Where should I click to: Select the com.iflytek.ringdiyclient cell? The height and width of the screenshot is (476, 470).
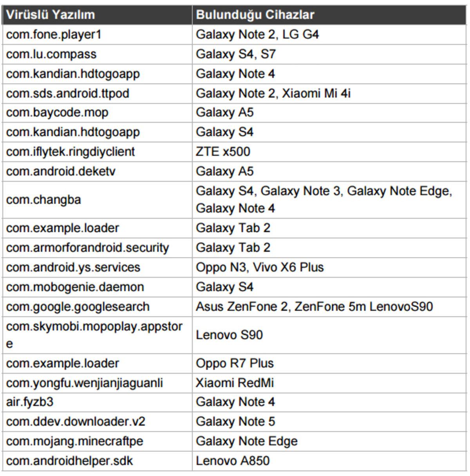point(70,152)
